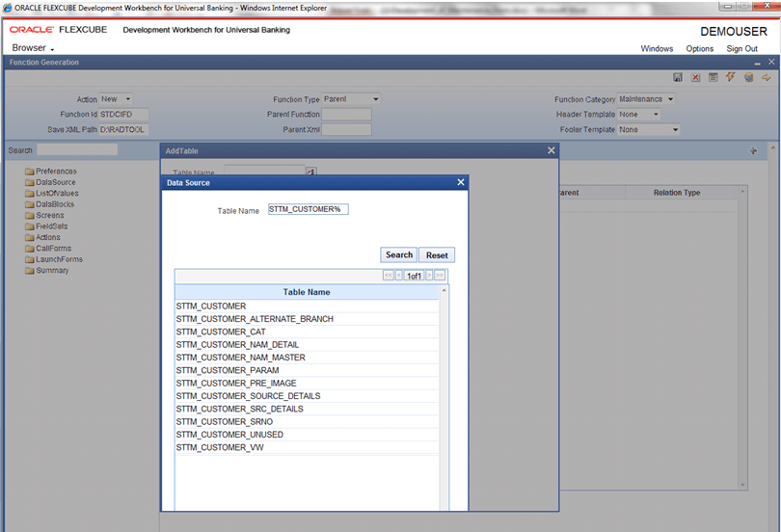The height and width of the screenshot is (532, 781).
Task: Click the Screens folder icon
Action: (29, 215)
